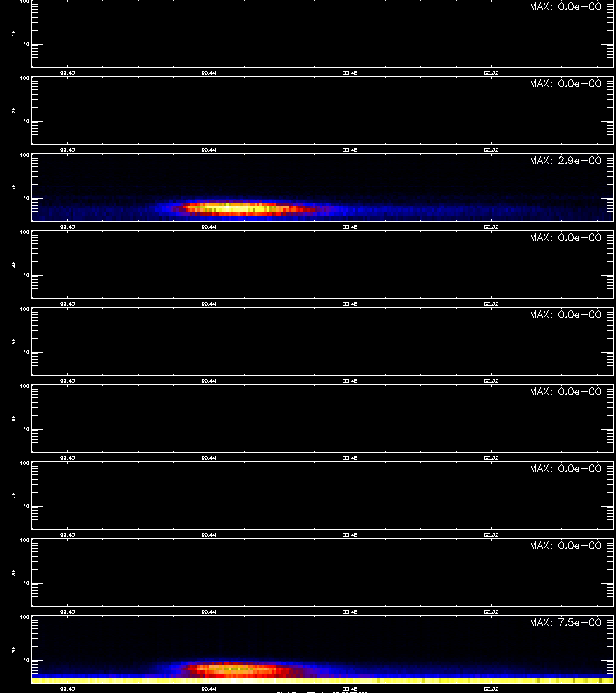Click the MAX: 0.0e+00 readout in panel 4F
Screen dimensions: 616x693
pos(565,237)
